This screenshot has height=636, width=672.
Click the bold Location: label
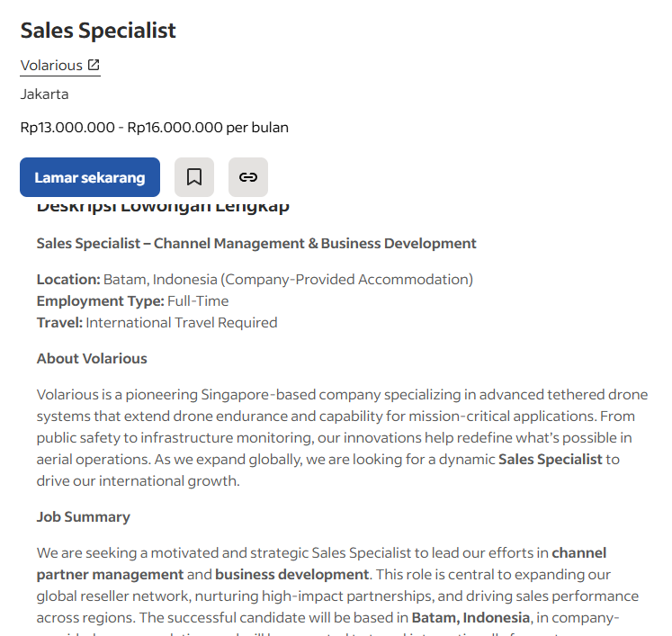click(x=68, y=279)
